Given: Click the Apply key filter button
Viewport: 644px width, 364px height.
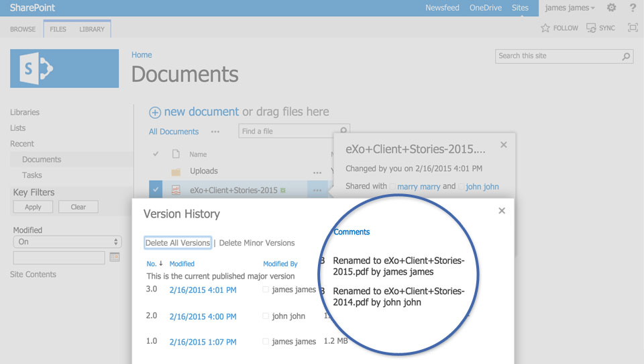Looking at the screenshot, I should (33, 207).
